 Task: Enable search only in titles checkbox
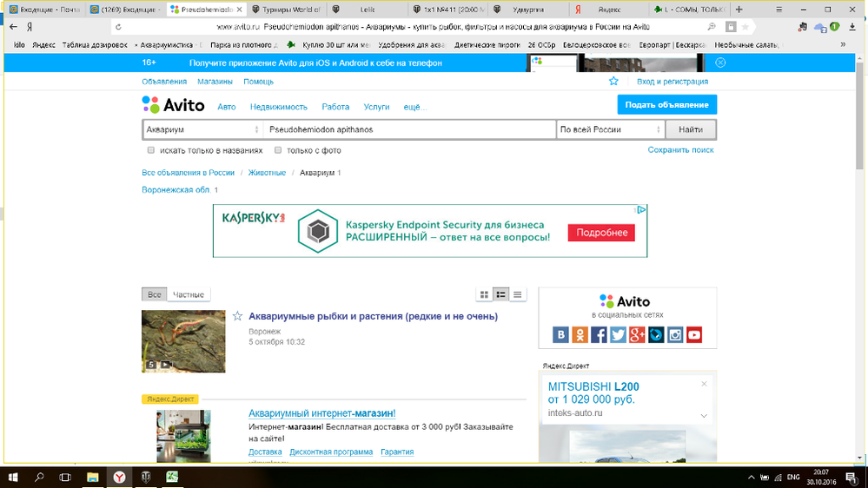[150, 150]
